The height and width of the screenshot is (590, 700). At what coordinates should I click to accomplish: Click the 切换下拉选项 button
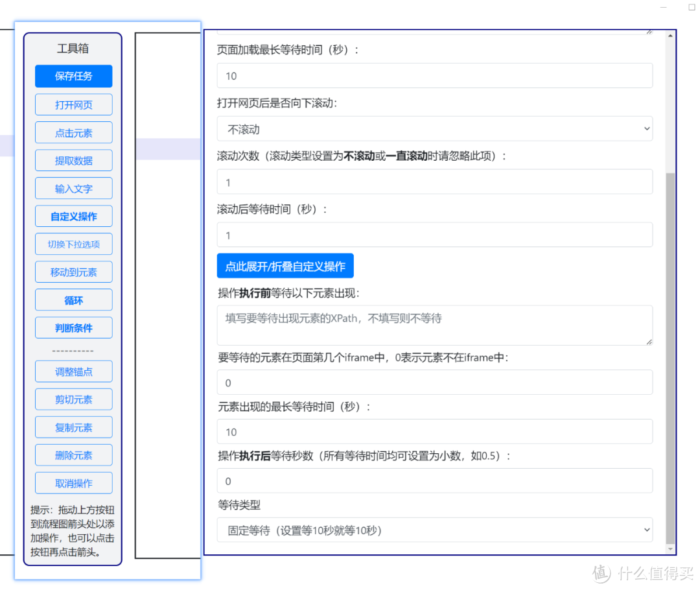74,244
